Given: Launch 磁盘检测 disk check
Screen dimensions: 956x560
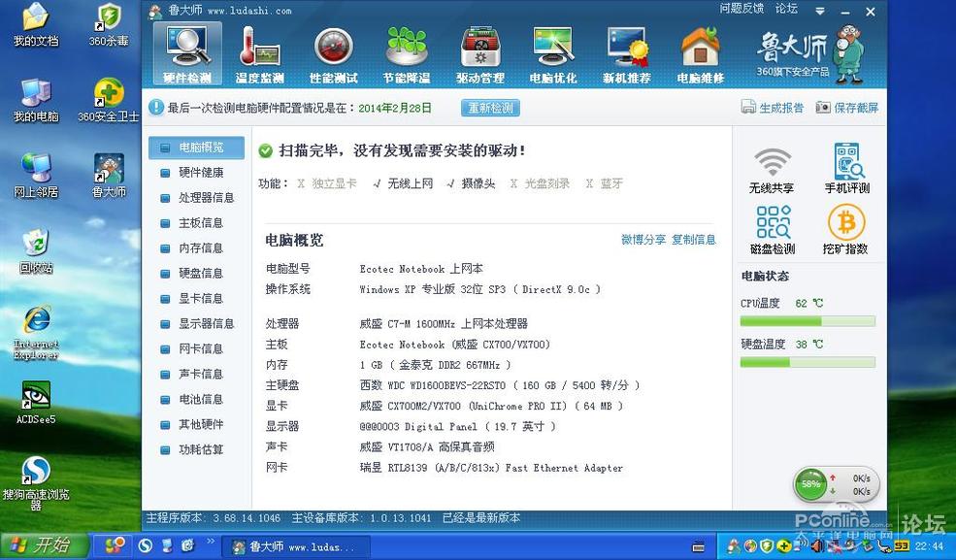Looking at the screenshot, I should click(x=773, y=229).
